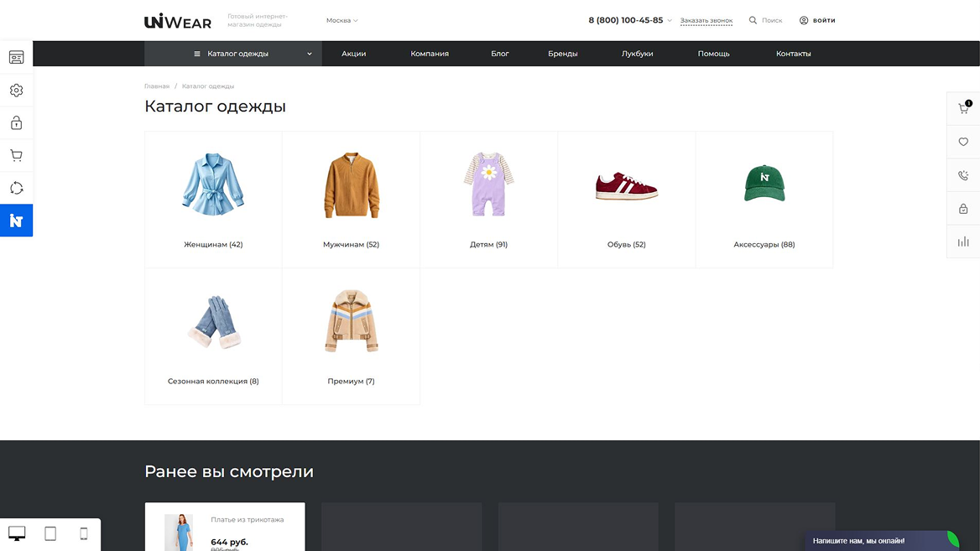Screen dimensions: 980x551
Task: Open compare list bar chart icon
Action: 963,242
